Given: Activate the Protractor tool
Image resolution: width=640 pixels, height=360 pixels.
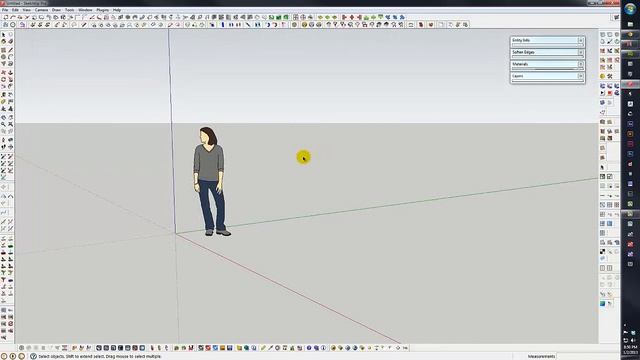Looking at the screenshot, I should pos(4,101).
